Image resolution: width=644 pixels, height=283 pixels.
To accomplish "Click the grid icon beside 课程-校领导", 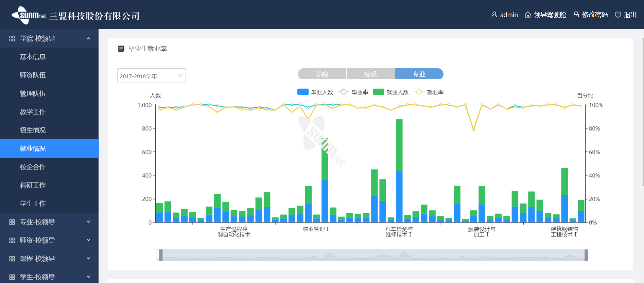I will 12,259.
